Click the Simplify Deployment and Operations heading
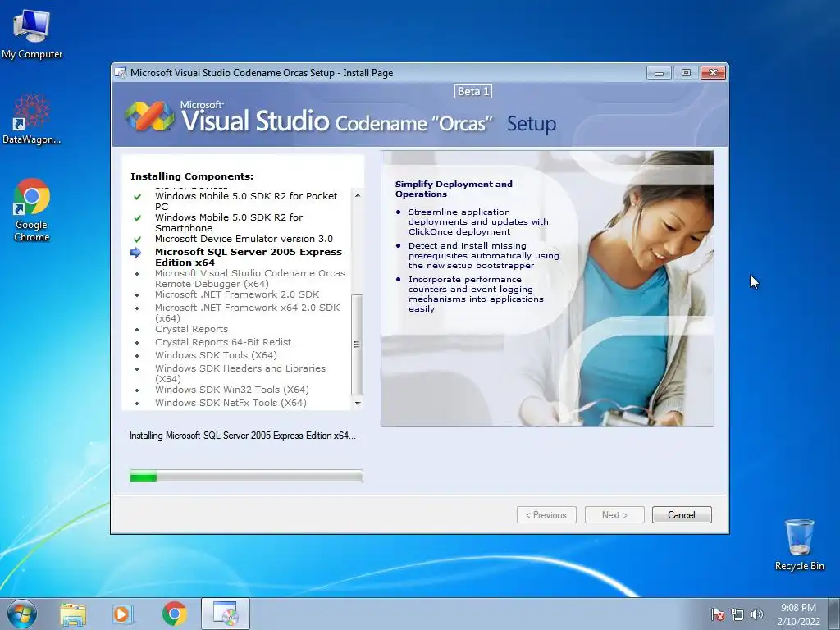 pos(454,189)
